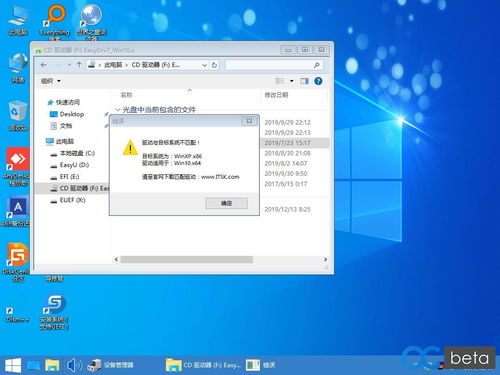Refresh the Explorer folder view

tap(214, 65)
